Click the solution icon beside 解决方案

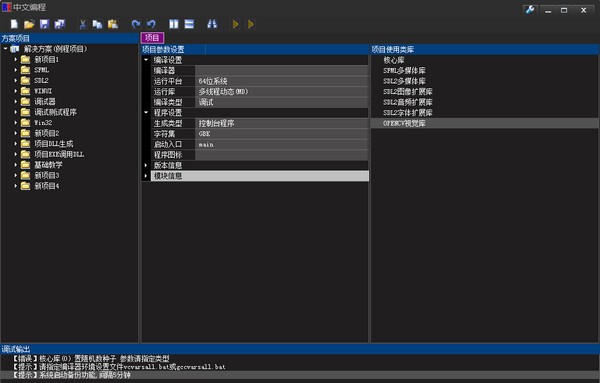click(x=15, y=49)
